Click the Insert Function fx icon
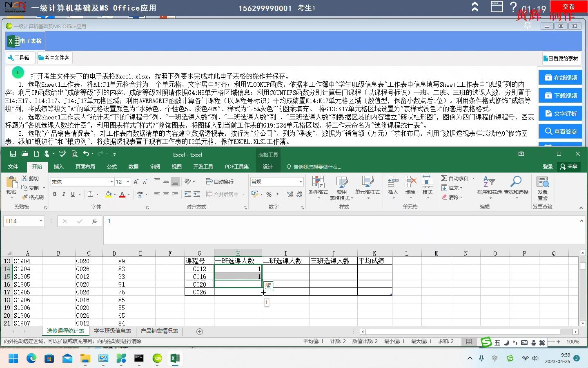This screenshot has width=588, height=368. coord(94,221)
